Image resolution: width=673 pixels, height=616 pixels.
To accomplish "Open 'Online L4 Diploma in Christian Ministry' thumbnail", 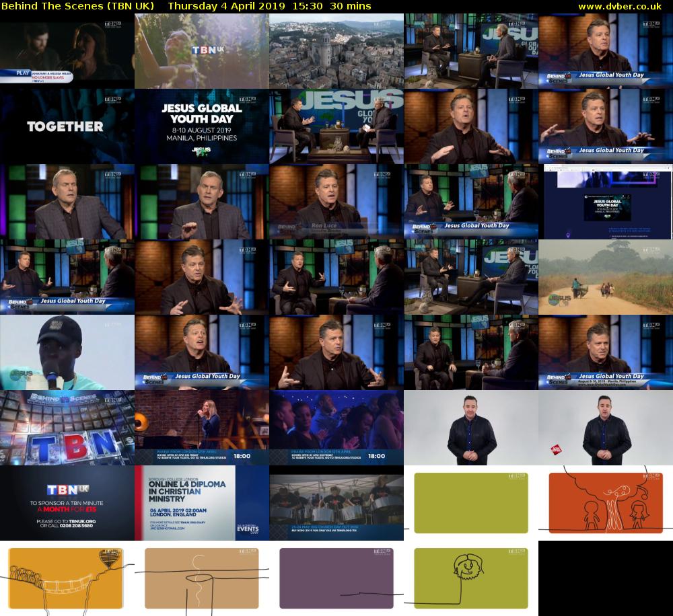I will (202, 503).
